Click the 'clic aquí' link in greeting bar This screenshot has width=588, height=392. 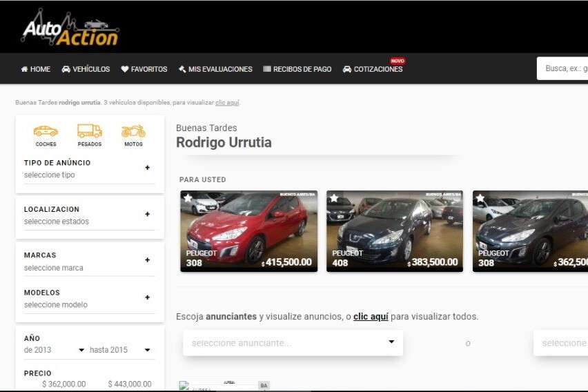coord(227,102)
